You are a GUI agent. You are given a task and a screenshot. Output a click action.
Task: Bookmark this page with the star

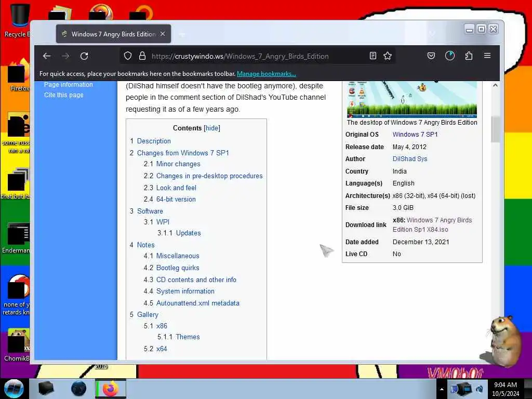tap(388, 56)
